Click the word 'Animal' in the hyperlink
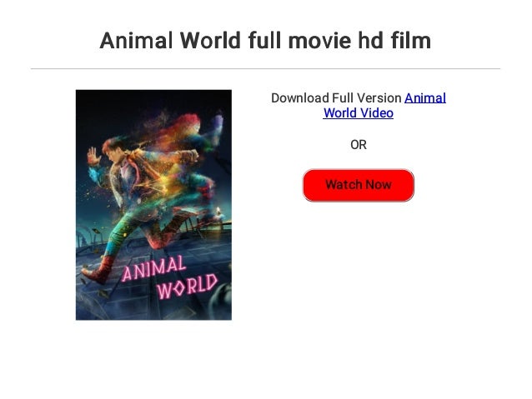The width and height of the screenshot is (532, 399). tap(425, 98)
